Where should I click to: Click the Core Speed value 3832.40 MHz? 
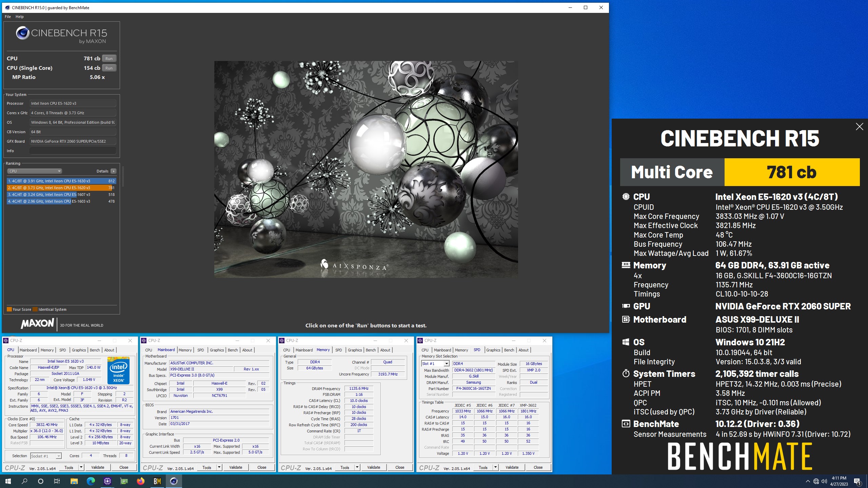(47, 425)
